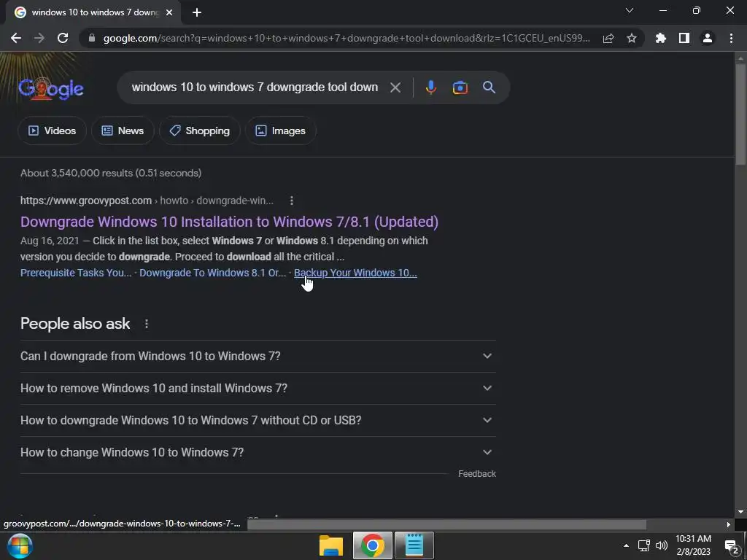Expand downgrade without CD or USB question
This screenshot has width=747, height=560.
point(258,421)
